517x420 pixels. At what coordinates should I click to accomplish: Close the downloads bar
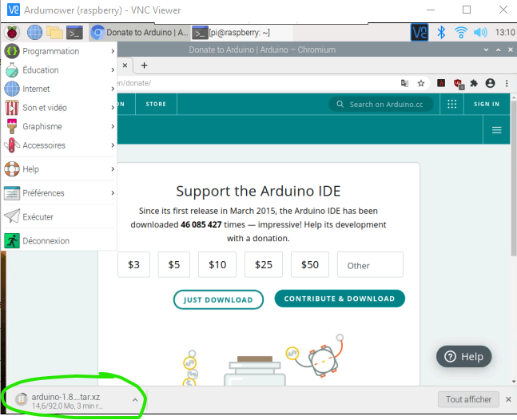[508, 399]
